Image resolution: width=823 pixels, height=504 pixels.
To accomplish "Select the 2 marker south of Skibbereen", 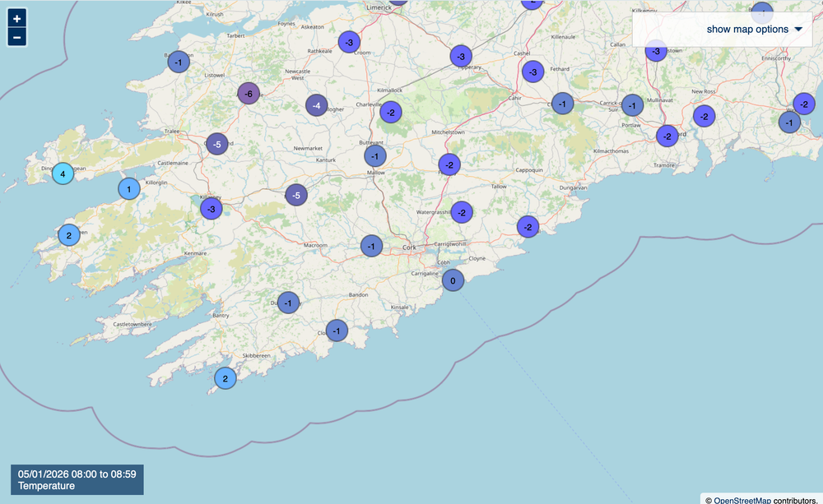I will tap(225, 378).
